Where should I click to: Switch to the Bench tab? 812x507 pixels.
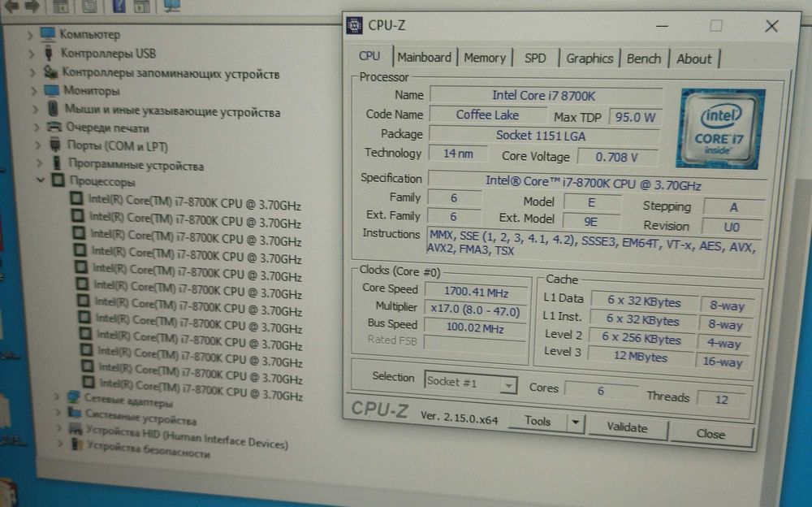click(644, 58)
